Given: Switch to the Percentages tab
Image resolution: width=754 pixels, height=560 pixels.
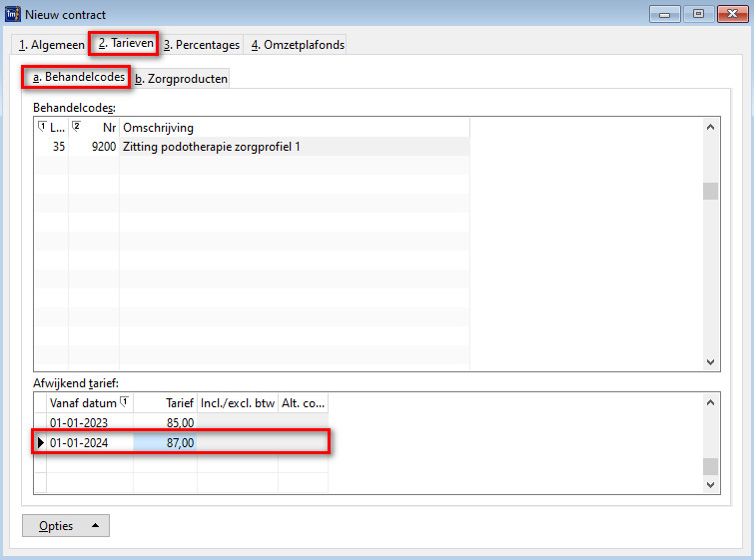Looking at the screenshot, I should [x=202, y=45].
